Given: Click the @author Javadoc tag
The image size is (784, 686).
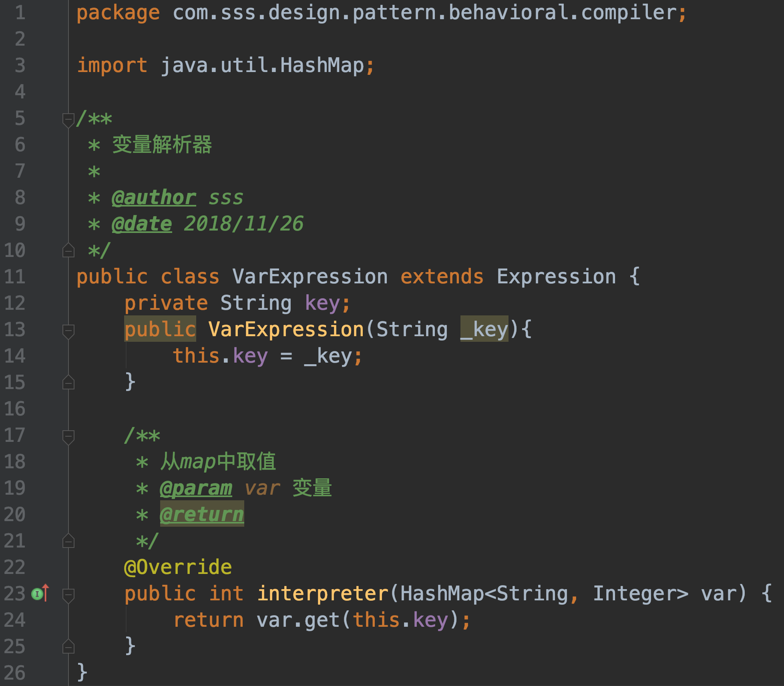Looking at the screenshot, I should (x=154, y=198).
